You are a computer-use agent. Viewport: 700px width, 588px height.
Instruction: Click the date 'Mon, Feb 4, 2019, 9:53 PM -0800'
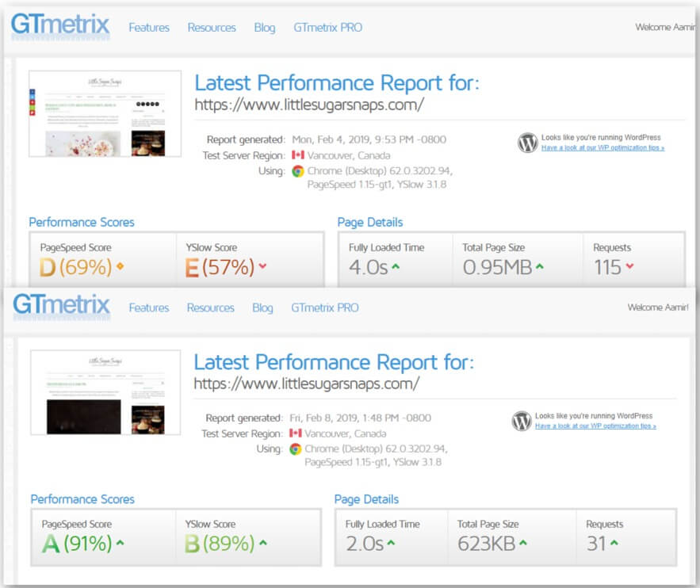369,139
